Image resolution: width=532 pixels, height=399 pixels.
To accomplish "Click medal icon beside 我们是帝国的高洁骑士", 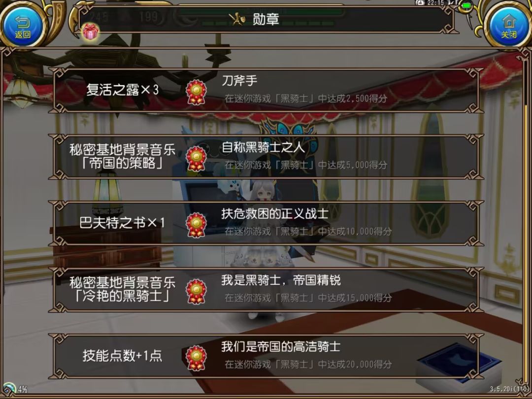I will coord(196,358).
